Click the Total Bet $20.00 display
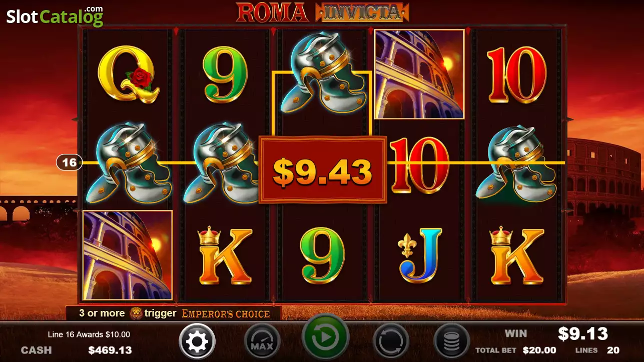 click(x=515, y=350)
